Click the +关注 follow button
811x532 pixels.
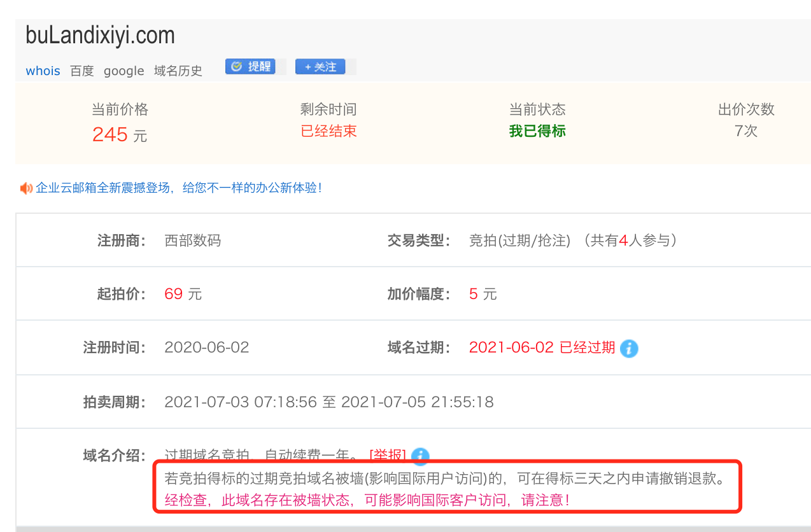[x=321, y=66]
